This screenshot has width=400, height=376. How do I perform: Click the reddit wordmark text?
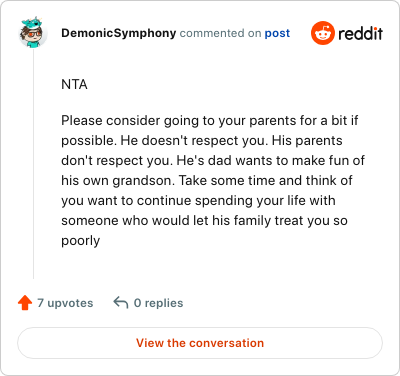click(x=360, y=34)
